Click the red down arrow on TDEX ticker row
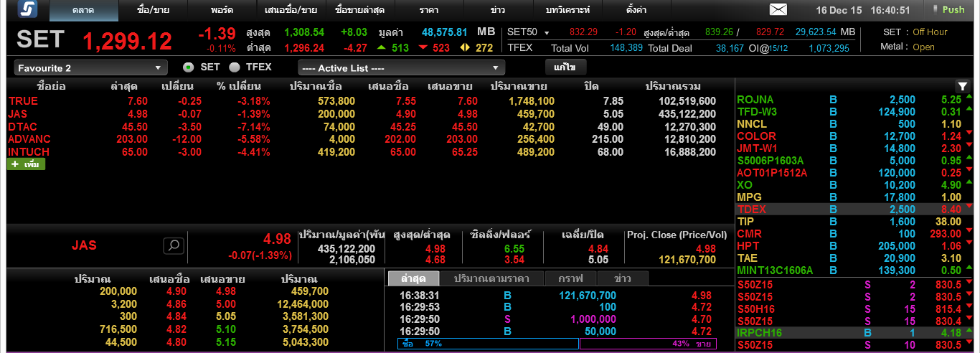The width and height of the screenshot is (980, 353). (x=969, y=206)
